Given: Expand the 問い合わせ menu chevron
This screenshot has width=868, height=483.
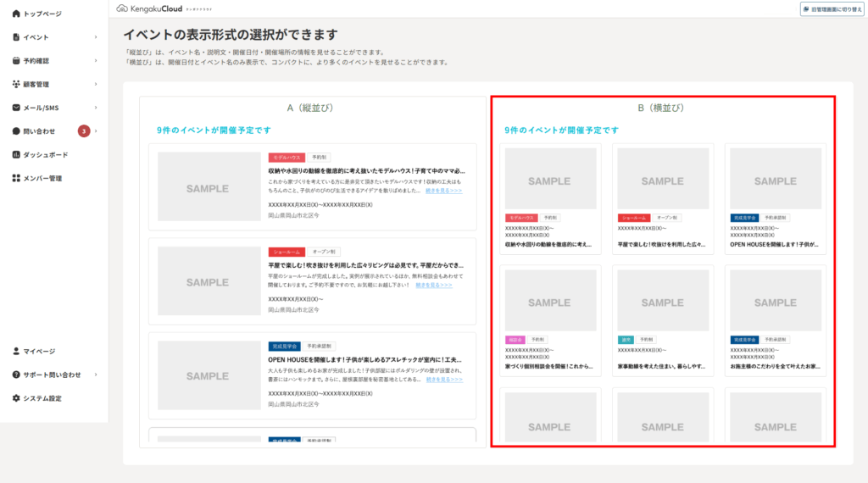Looking at the screenshot, I should pos(96,131).
